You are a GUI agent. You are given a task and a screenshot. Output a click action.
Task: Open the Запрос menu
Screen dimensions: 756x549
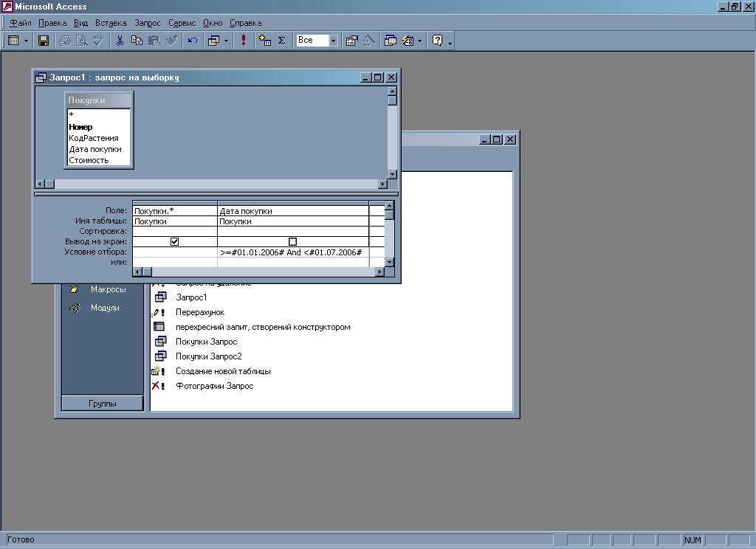(x=148, y=23)
